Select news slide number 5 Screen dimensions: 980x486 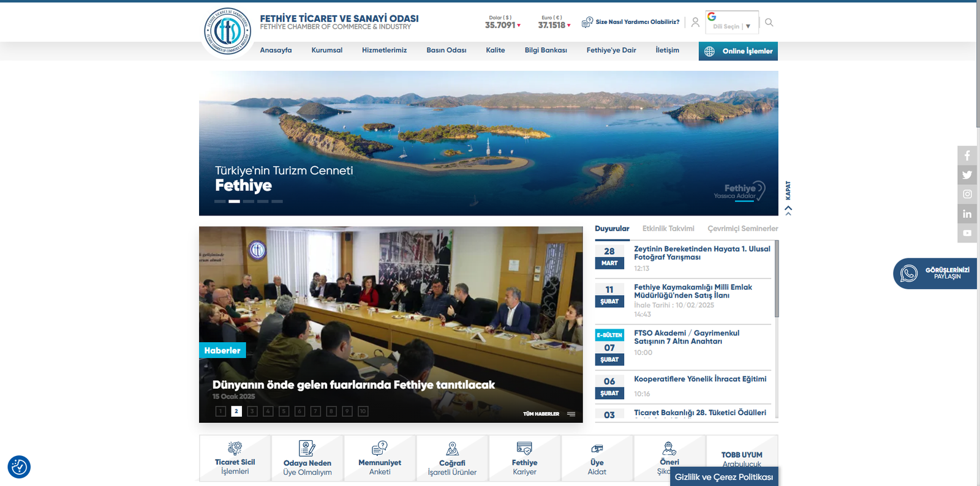coord(284,411)
